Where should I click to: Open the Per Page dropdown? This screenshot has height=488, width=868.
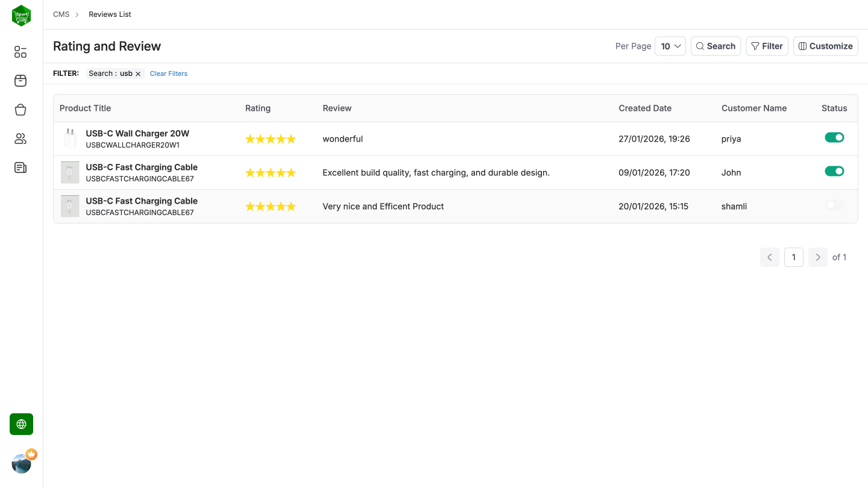[x=670, y=46]
